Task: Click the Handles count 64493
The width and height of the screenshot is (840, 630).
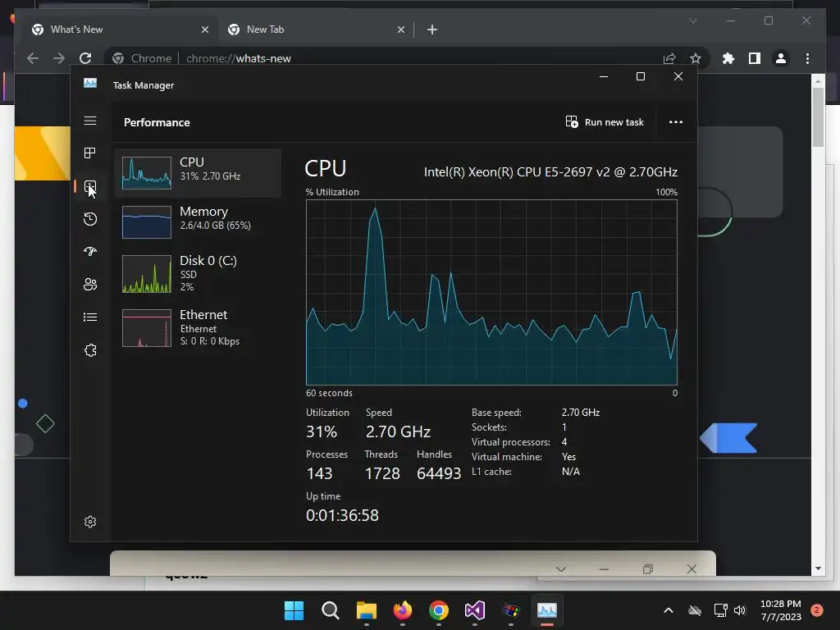Action: (439, 473)
